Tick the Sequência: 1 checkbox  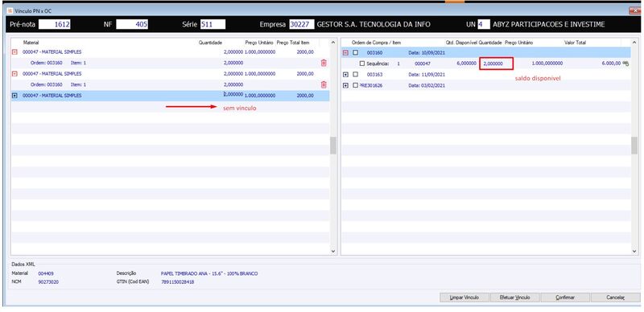pyautogui.click(x=362, y=64)
